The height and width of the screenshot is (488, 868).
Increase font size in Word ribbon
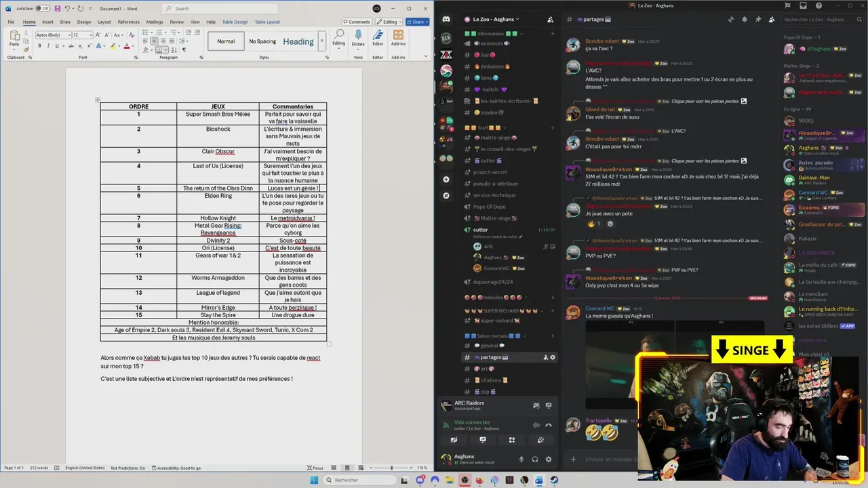point(98,35)
